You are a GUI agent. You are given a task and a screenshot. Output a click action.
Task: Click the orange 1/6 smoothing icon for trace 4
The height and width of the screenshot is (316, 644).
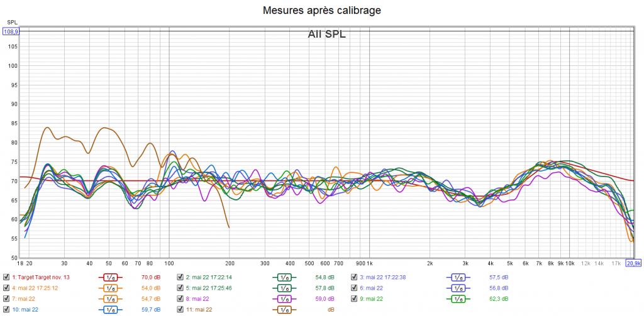(111, 288)
